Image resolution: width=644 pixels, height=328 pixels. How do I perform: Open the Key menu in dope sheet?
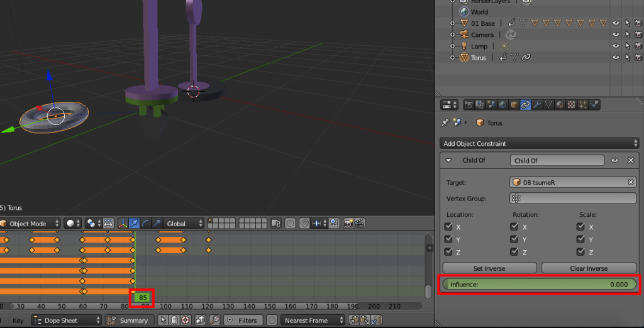[x=18, y=320]
